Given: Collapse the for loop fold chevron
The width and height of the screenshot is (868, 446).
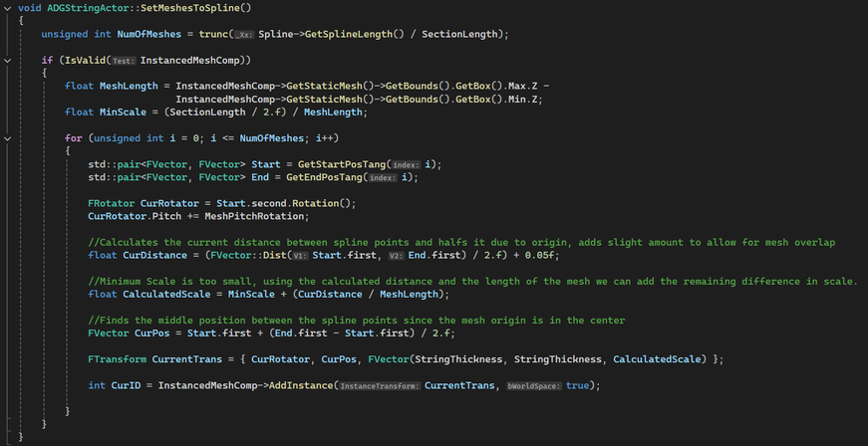Looking at the screenshot, I should (x=8, y=138).
